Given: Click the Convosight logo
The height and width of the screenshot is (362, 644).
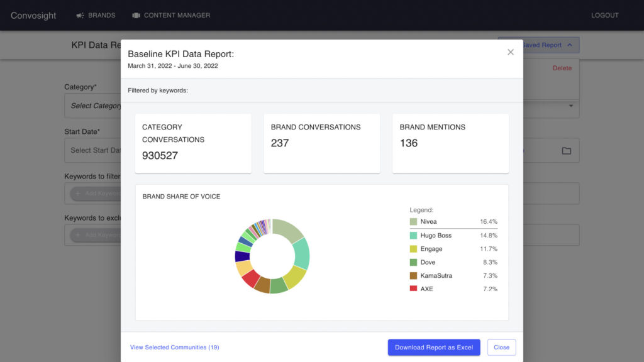Looking at the screenshot, I should tap(33, 15).
